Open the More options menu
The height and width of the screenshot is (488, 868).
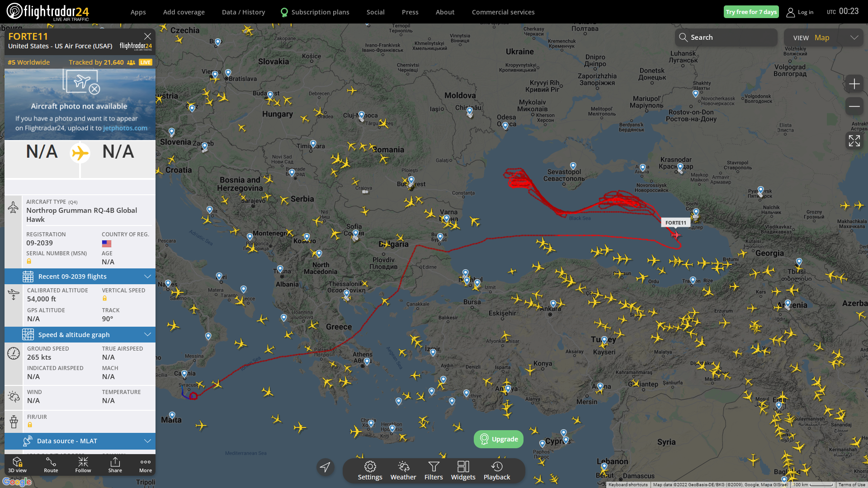pyautogui.click(x=146, y=465)
